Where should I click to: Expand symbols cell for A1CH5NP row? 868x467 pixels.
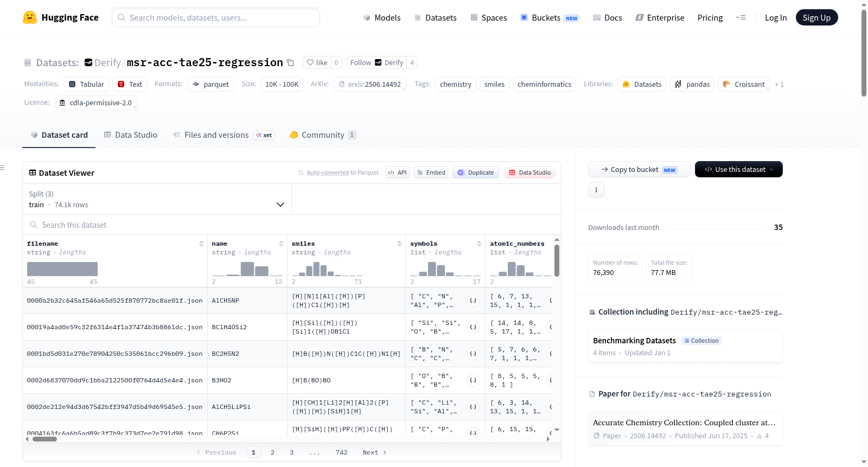[473, 300]
